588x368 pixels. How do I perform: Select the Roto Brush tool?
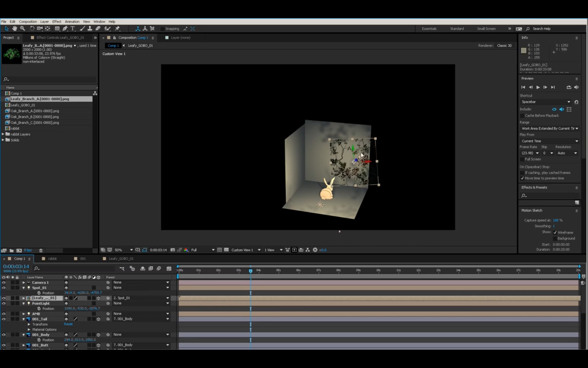coord(107,28)
